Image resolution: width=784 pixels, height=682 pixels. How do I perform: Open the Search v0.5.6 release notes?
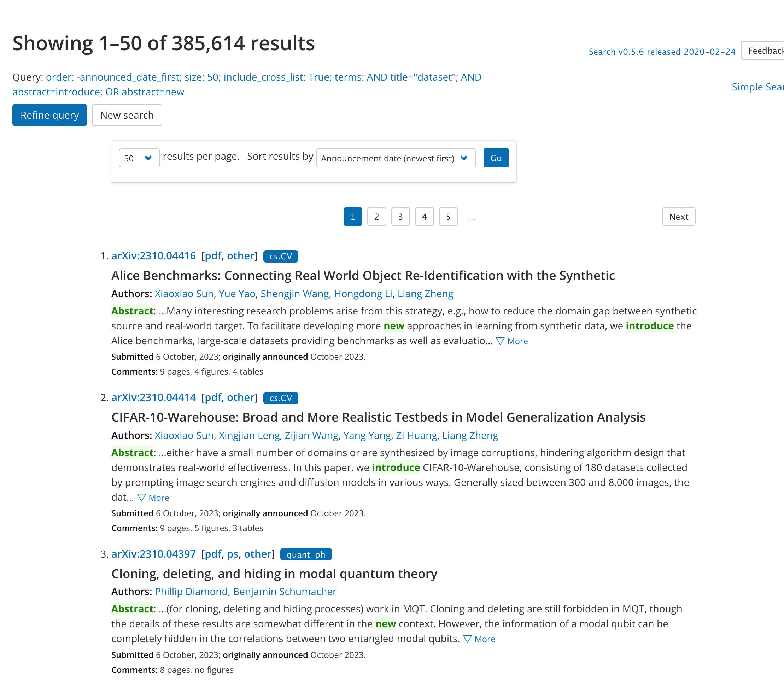tap(661, 51)
